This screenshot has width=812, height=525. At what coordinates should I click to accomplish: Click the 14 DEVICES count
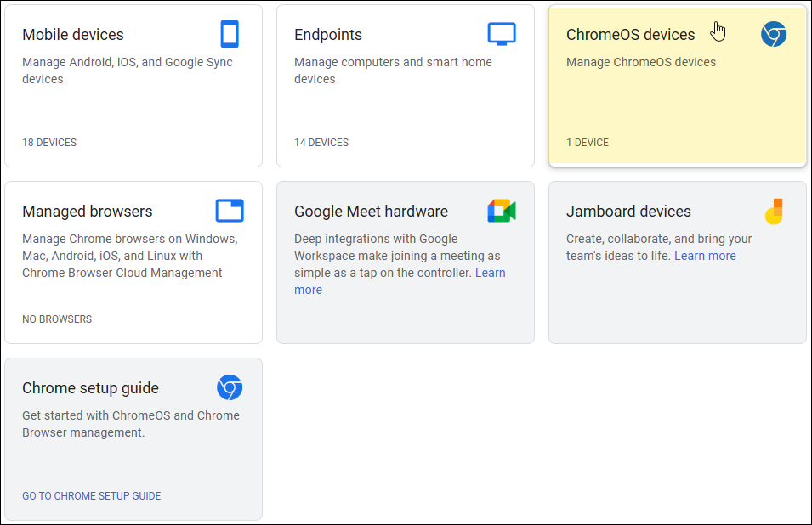[x=321, y=142]
